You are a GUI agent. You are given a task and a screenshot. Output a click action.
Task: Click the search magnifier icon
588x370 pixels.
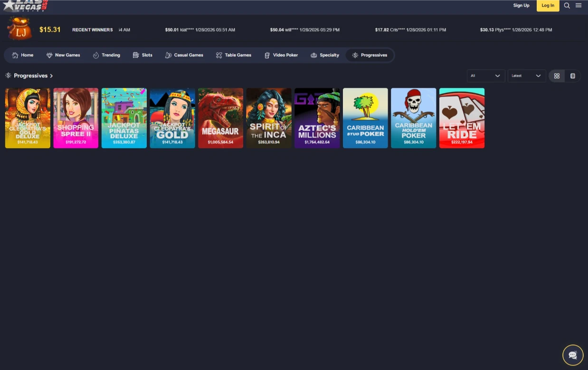[x=567, y=6]
